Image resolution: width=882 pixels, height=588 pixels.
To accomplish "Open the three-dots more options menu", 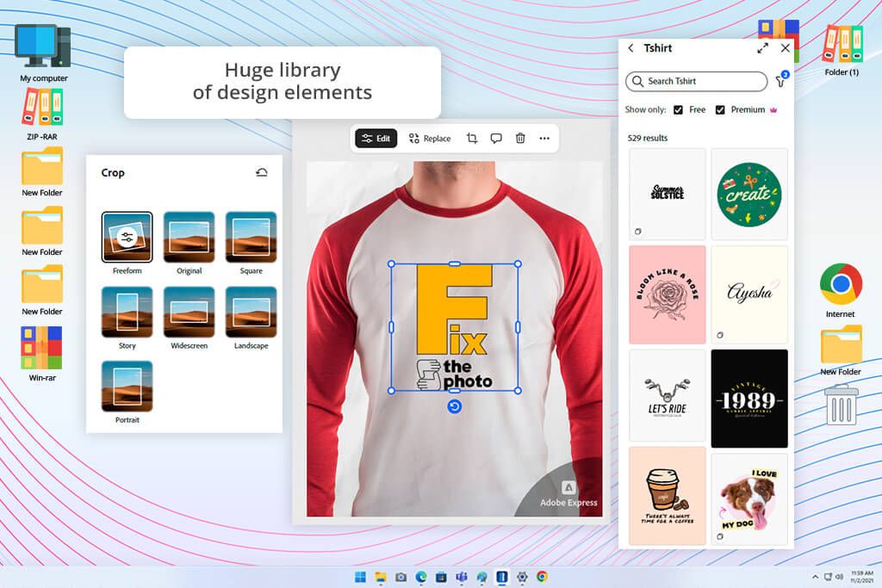I will [544, 139].
